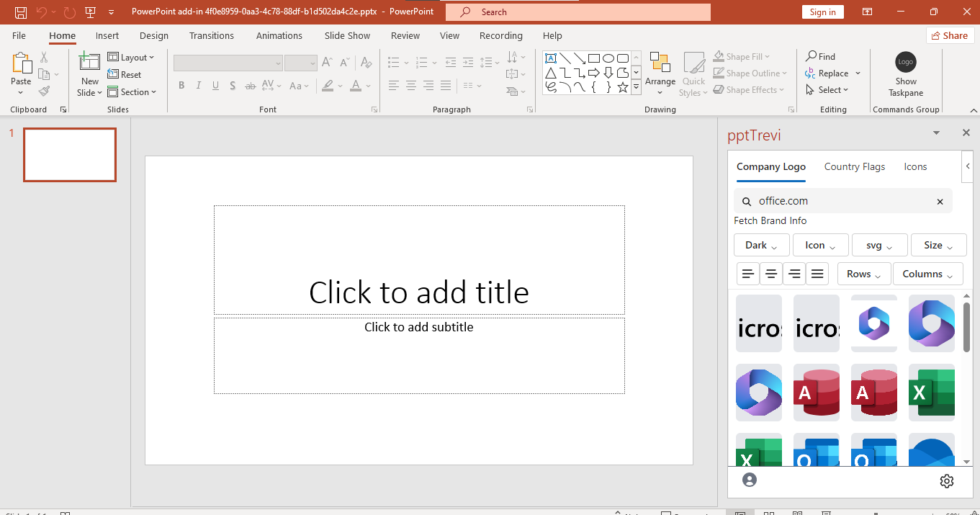Expand the Size dropdown in pptTrevi
Screen dimensions: 980x515
tap(938, 245)
